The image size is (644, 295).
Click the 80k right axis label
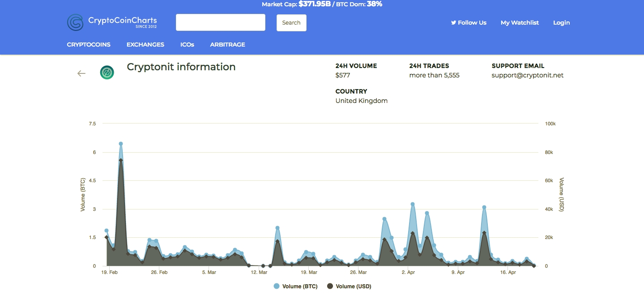549,152
